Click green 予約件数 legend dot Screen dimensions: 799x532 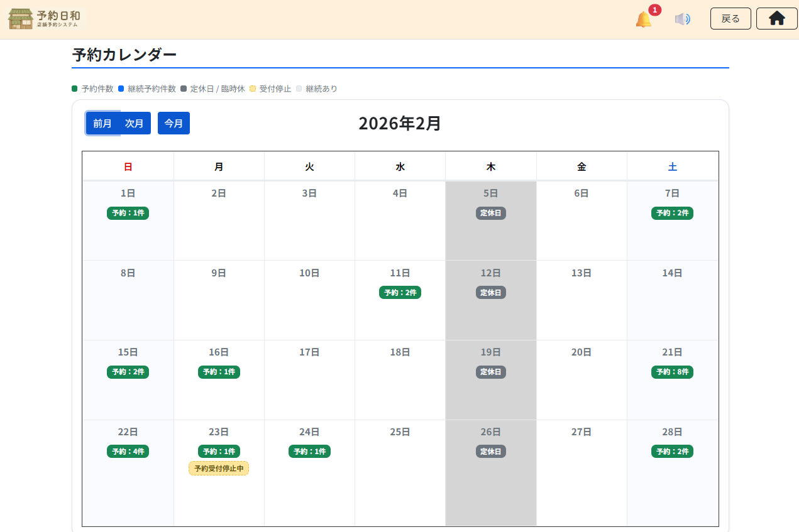point(75,89)
